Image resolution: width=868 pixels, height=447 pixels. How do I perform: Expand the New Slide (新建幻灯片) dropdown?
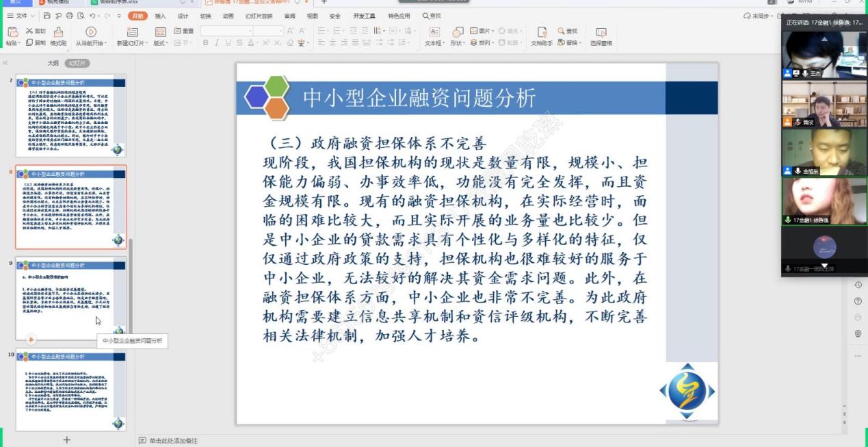point(131,43)
